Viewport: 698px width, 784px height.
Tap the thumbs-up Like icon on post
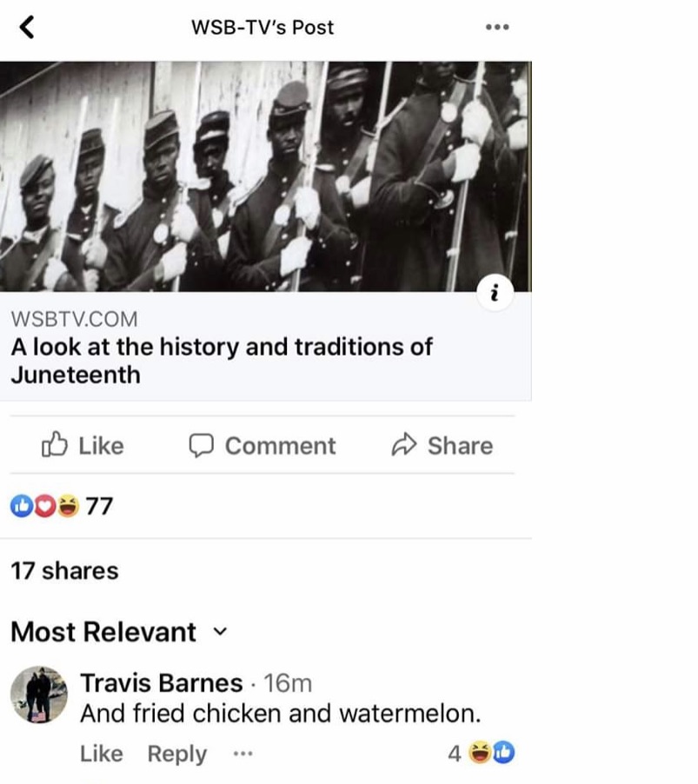(x=54, y=444)
